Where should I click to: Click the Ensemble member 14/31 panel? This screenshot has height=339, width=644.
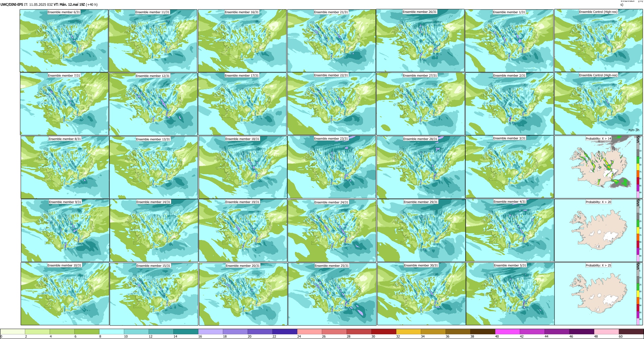154,231
